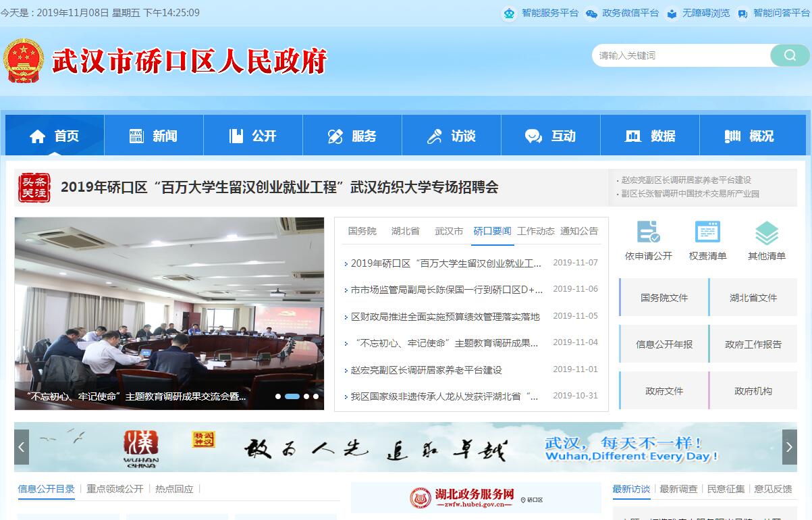This screenshot has width=812, height=520.
Task: Switch to the 通知公告 tab
Action: [x=579, y=231]
